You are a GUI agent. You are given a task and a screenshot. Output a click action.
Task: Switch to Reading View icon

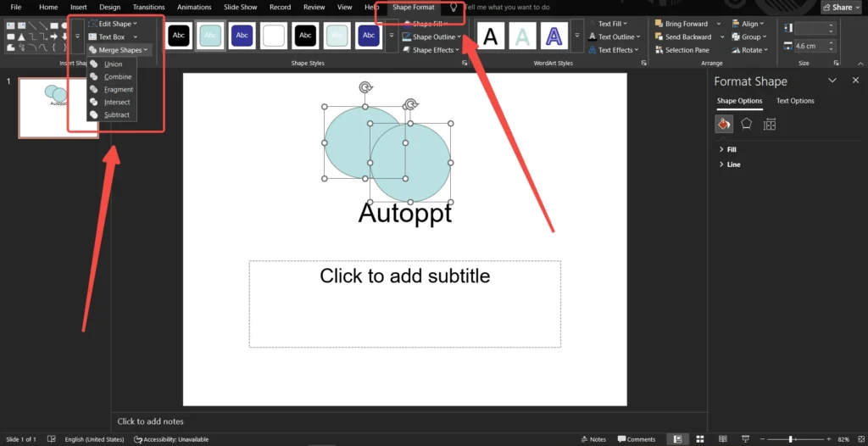point(723,439)
